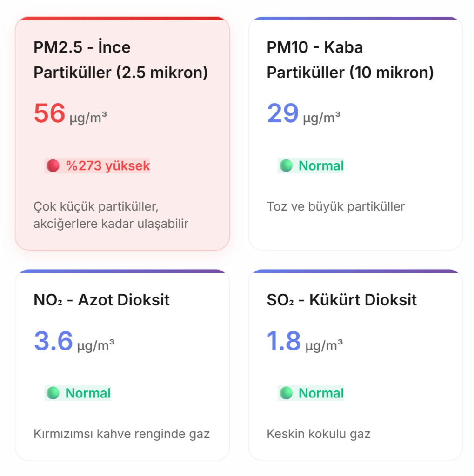Click the 'Keskin kokulu gaz' description
Viewport: 474px width, 476px height.
tap(318, 434)
